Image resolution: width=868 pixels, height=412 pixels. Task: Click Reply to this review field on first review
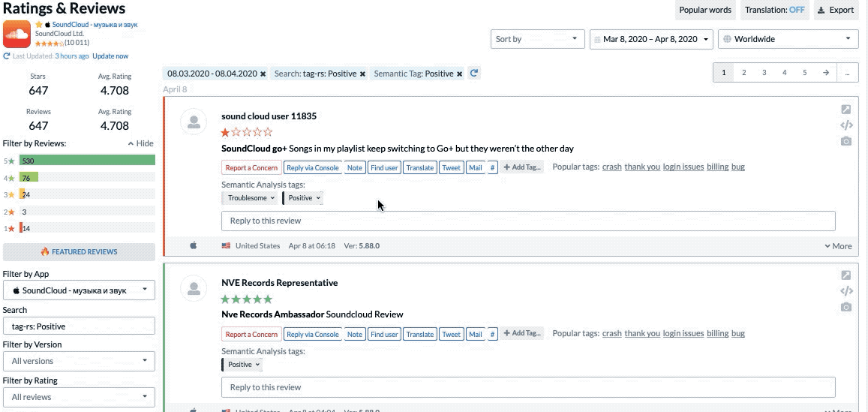[x=528, y=221]
